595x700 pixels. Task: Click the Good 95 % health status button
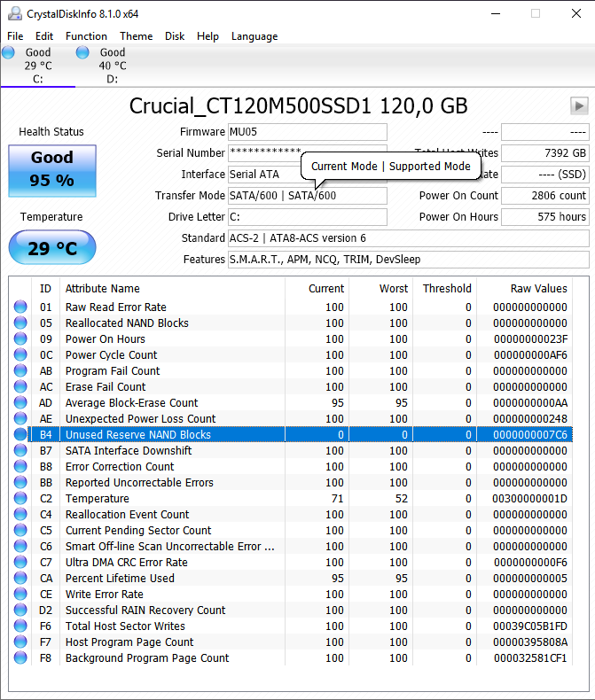tap(52, 171)
